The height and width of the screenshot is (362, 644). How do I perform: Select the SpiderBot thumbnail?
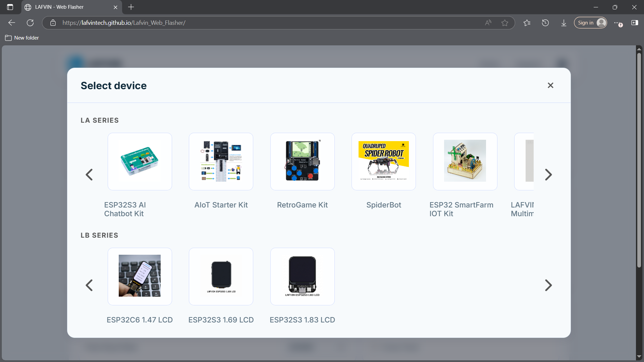[x=384, y=162]
